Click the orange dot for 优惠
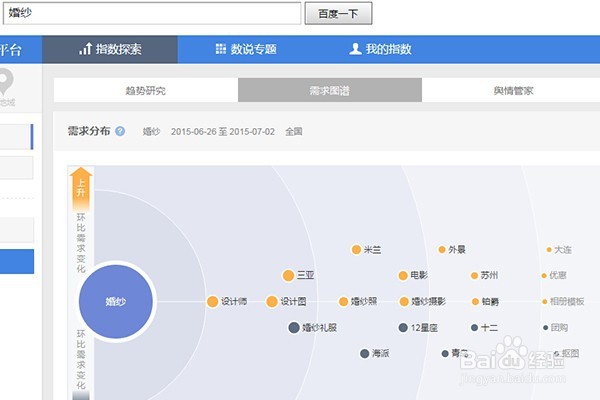Screen dimensions: 600x400 (544, 276)
